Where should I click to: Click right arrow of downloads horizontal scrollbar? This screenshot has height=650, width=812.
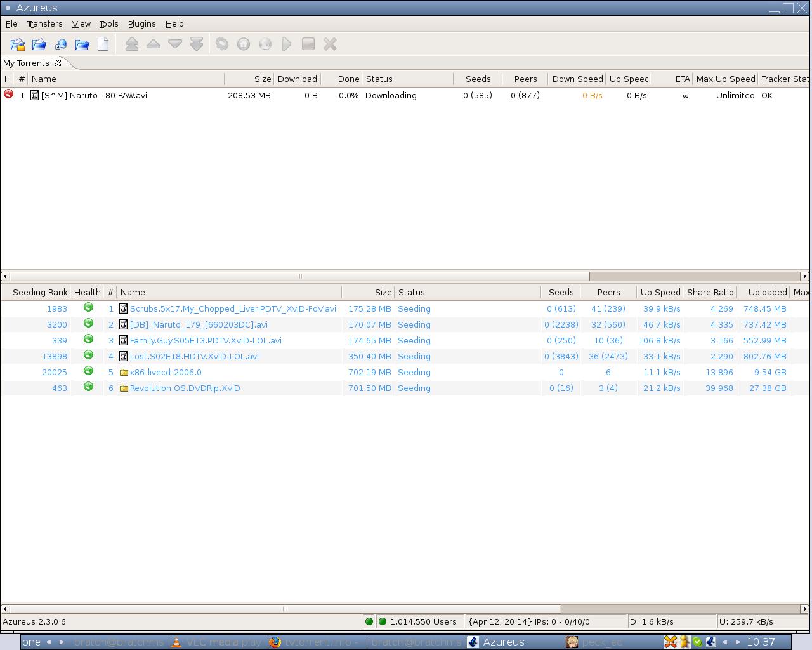tap(805, 276)
